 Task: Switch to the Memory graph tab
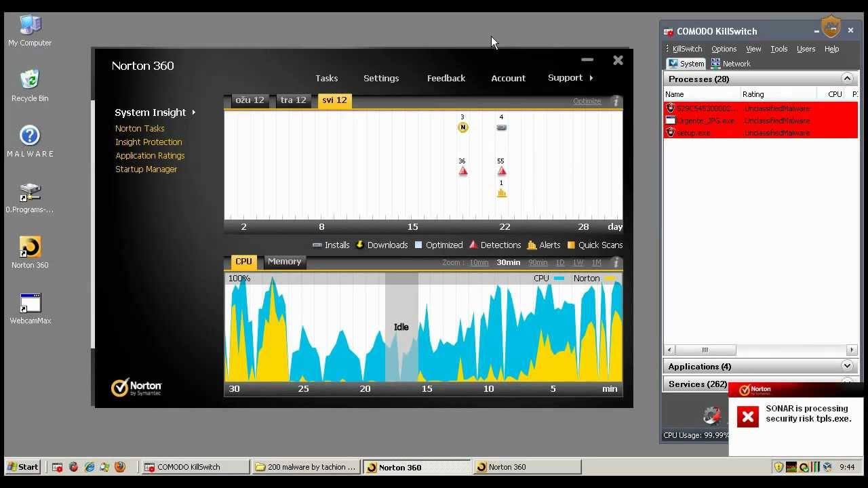[x=284, y=262]
